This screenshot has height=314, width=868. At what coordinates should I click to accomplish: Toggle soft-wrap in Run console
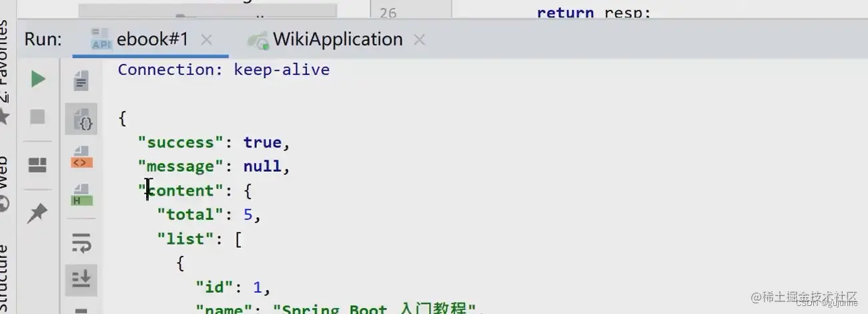[81, 243]
